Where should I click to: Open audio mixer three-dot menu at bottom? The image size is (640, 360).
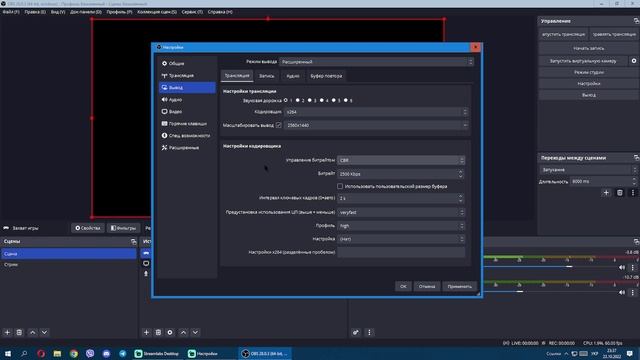(369, 332)
